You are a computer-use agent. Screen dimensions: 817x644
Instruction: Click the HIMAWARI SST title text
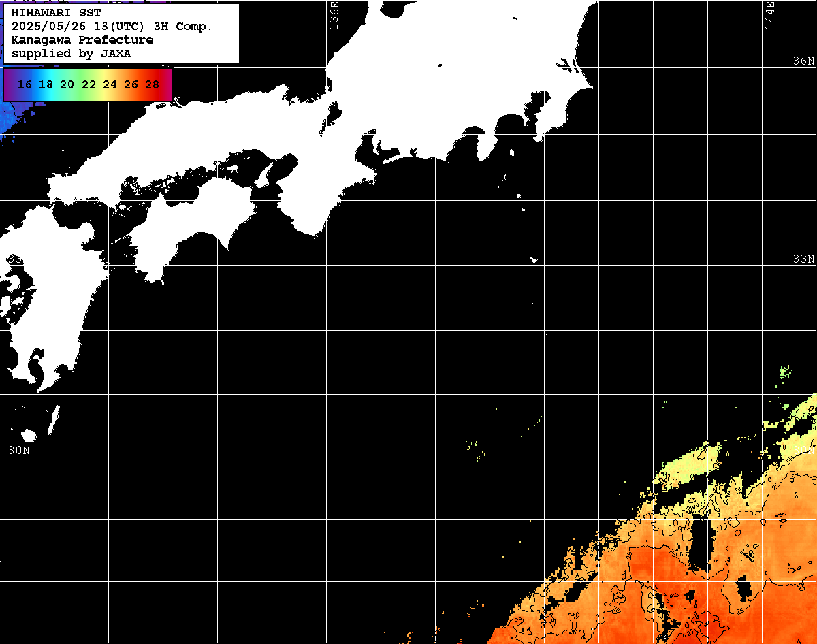click(x=57, y=13)
